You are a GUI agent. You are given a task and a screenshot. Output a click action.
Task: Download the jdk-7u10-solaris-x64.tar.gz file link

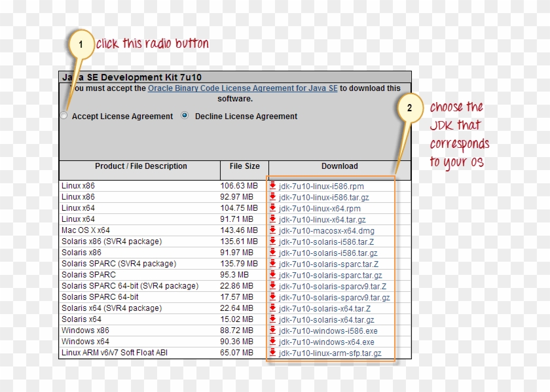click(327, 320)
